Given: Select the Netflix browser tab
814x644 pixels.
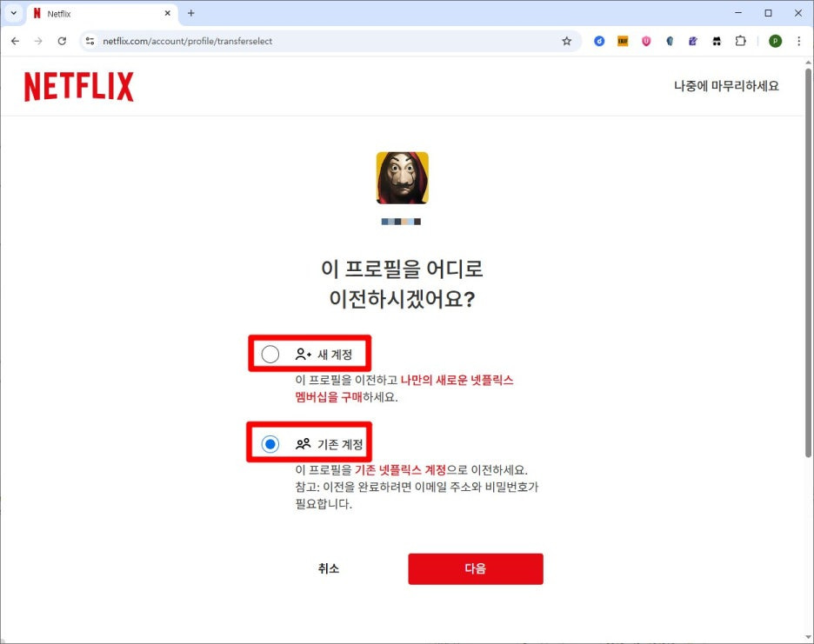Looking at the screenshot, I should (x=103, y=14).
